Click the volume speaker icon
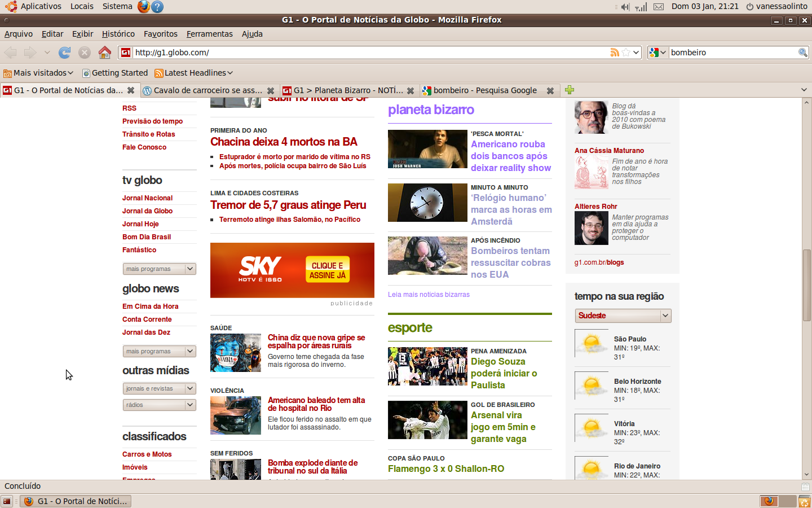The image size is (812, 508). [625, 7]
